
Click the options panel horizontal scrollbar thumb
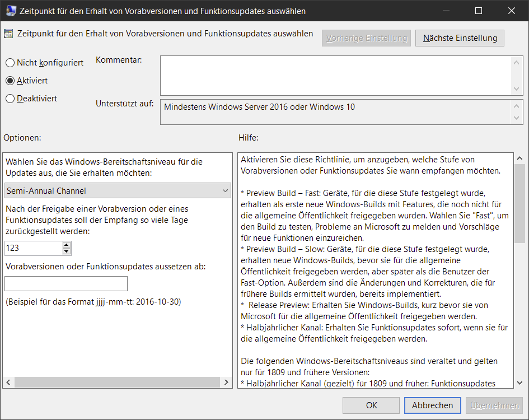[x=117, y=382]
